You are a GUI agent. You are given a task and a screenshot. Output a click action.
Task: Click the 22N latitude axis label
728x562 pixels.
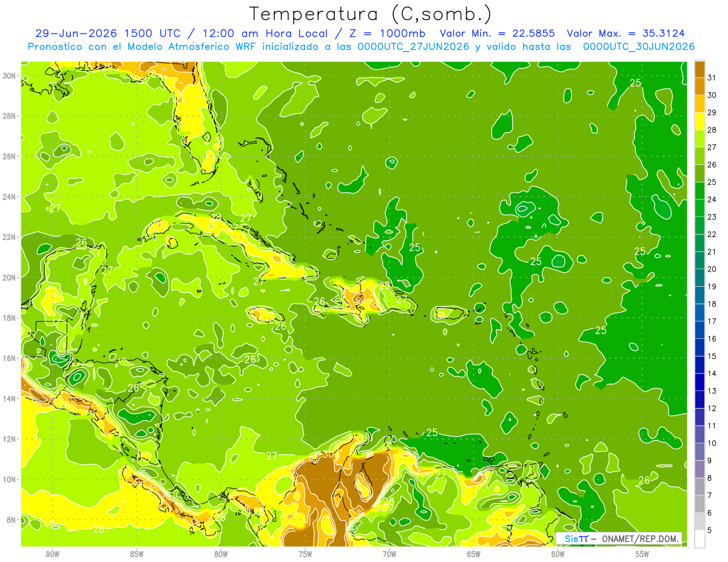point(10,237)
